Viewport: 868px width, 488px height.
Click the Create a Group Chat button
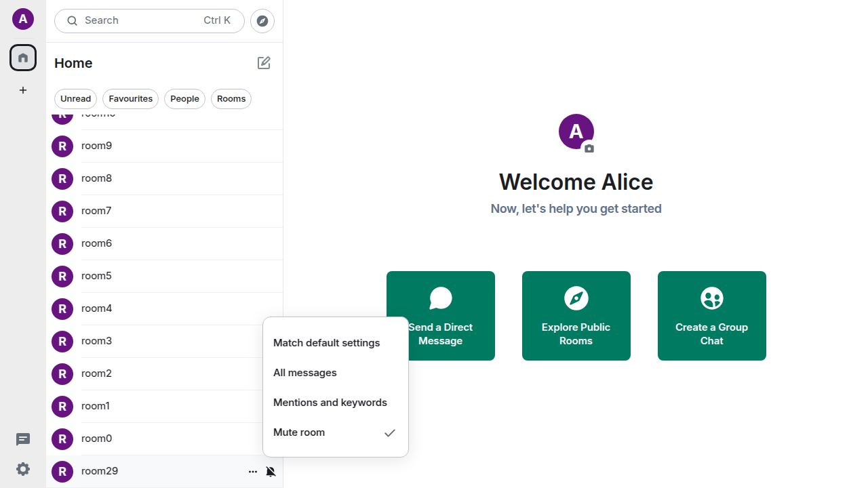(711, 316)
